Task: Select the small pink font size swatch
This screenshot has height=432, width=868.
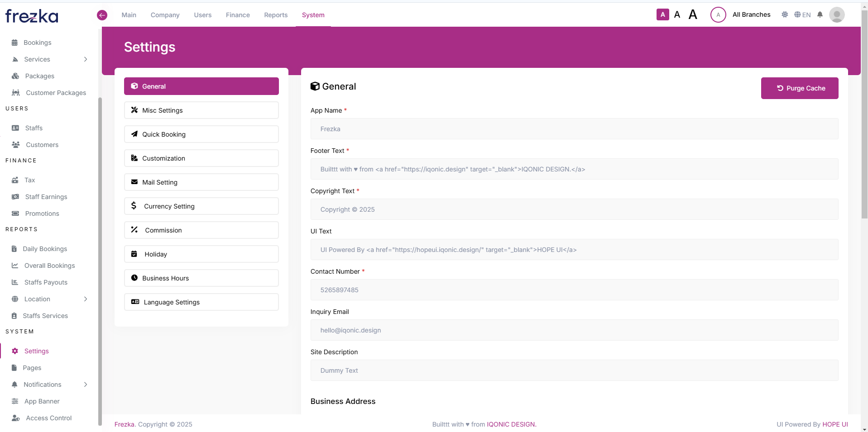Action: 662,14
